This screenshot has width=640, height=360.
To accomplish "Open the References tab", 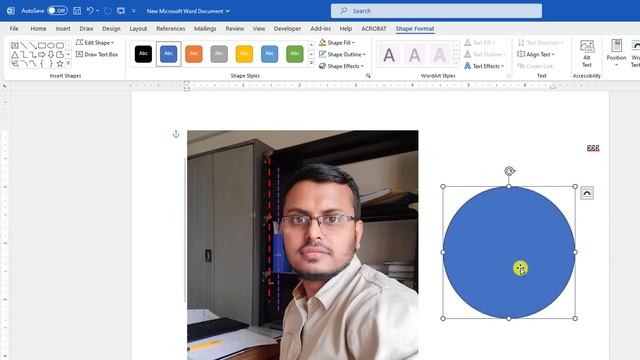I will coord(171,29).
